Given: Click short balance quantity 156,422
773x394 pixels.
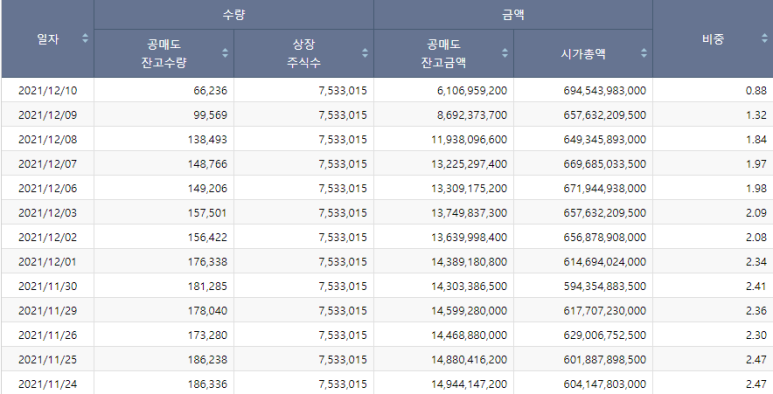Looking at the screenshot, I should click(208, 237).
